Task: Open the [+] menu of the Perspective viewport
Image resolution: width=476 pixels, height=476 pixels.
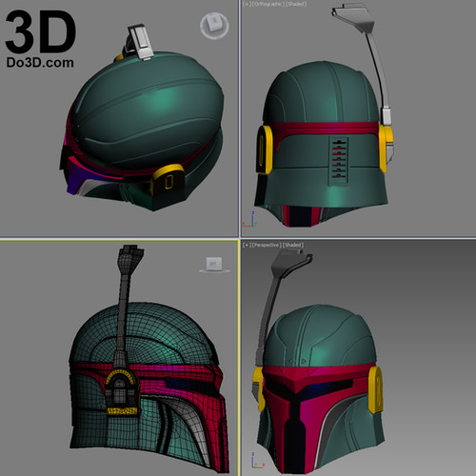Action: point(246,245)
